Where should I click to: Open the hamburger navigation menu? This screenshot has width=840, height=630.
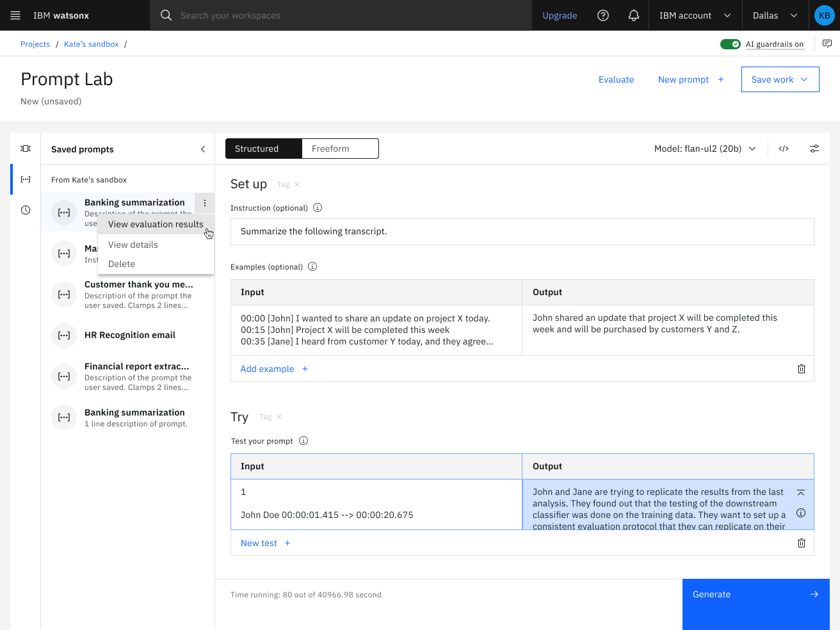click(15, 15)
